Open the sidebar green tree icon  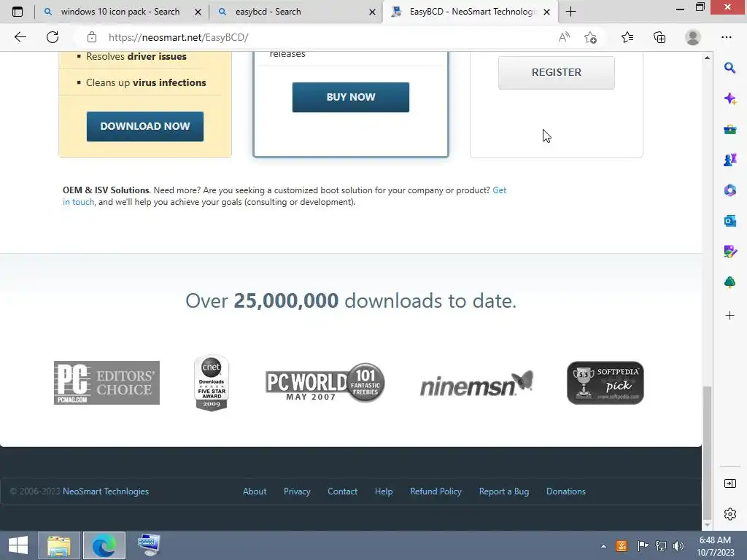pyautogui.click(x=729, y=282)
